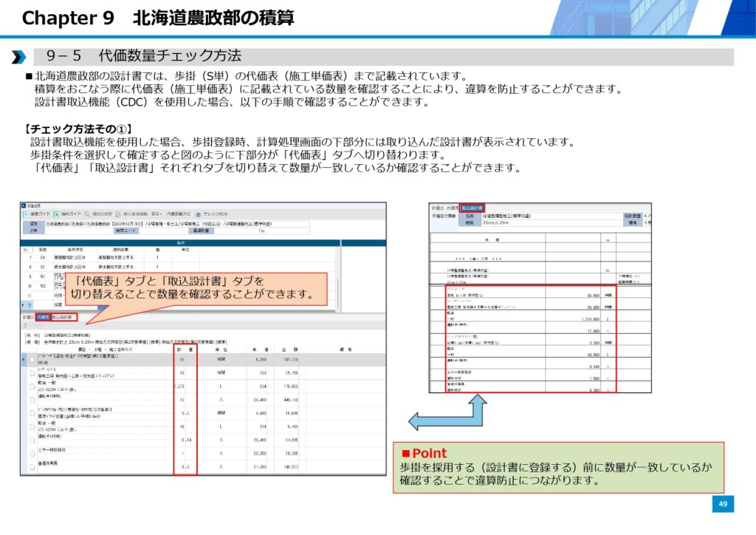Click the magnifier search icon in toolbar

pos(87,213)
